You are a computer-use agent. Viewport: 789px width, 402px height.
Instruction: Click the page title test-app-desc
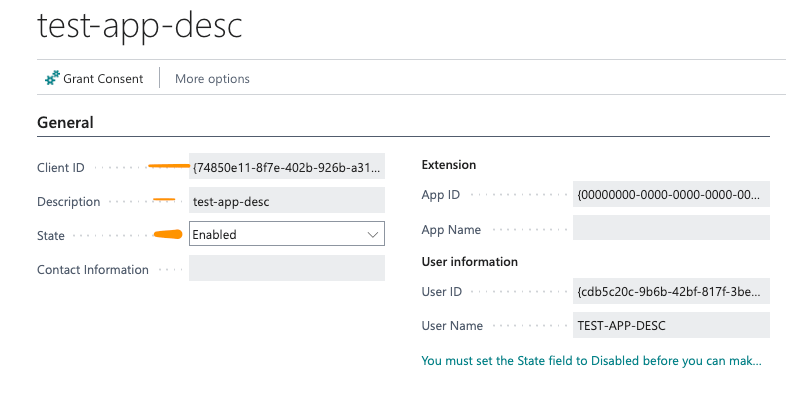140,25
